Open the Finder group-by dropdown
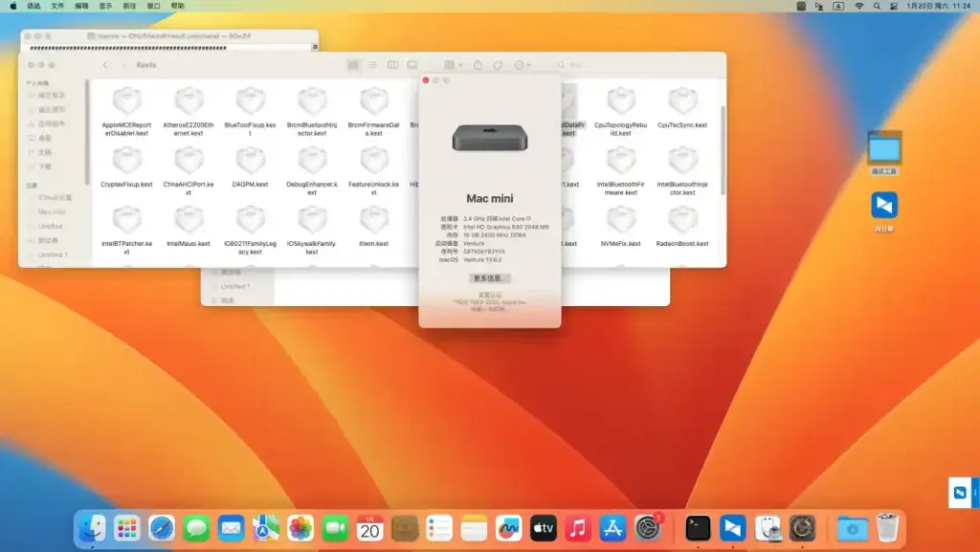The image size is (980, 552). pos(453,65)
